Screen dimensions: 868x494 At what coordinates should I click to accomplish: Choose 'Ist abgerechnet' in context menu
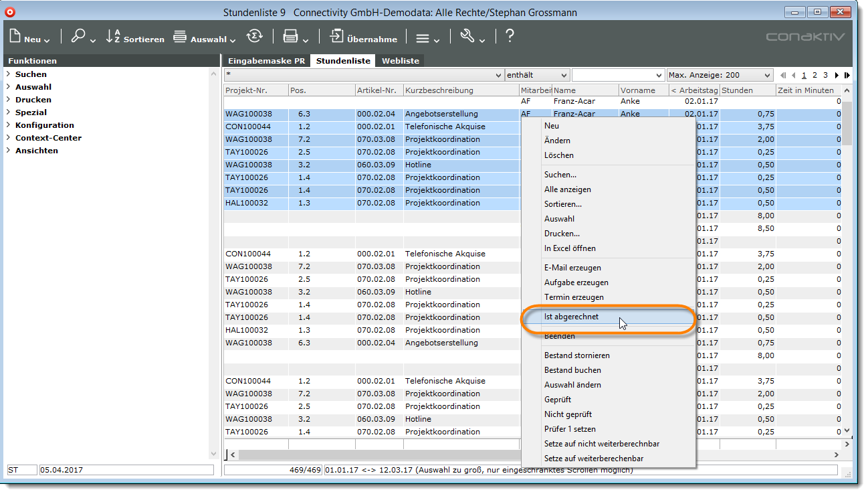pos(571,317)
